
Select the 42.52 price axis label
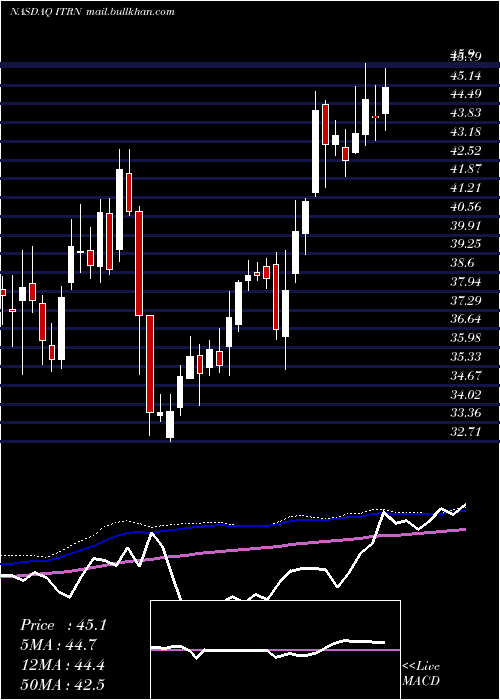[466, 150]
